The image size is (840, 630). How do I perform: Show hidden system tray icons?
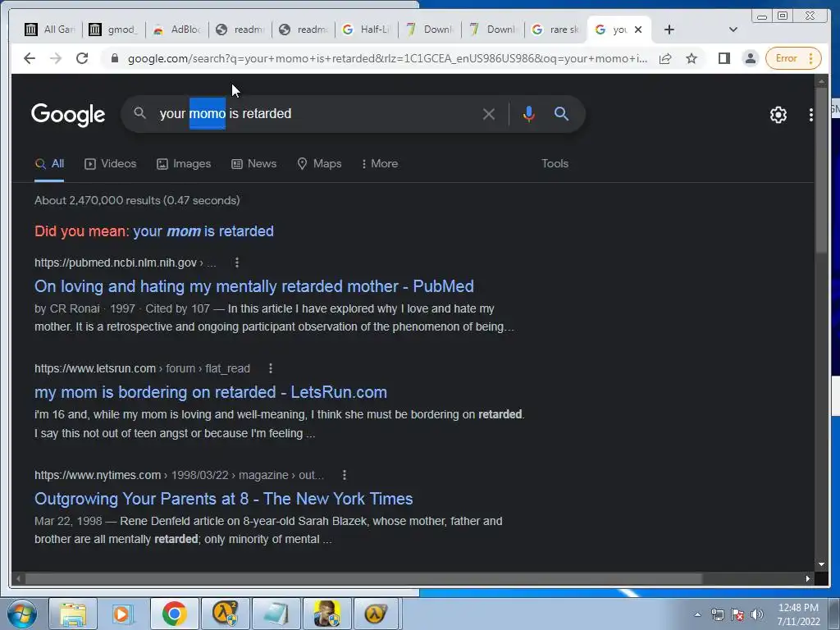pyautogui.click(x=697, y=614)
